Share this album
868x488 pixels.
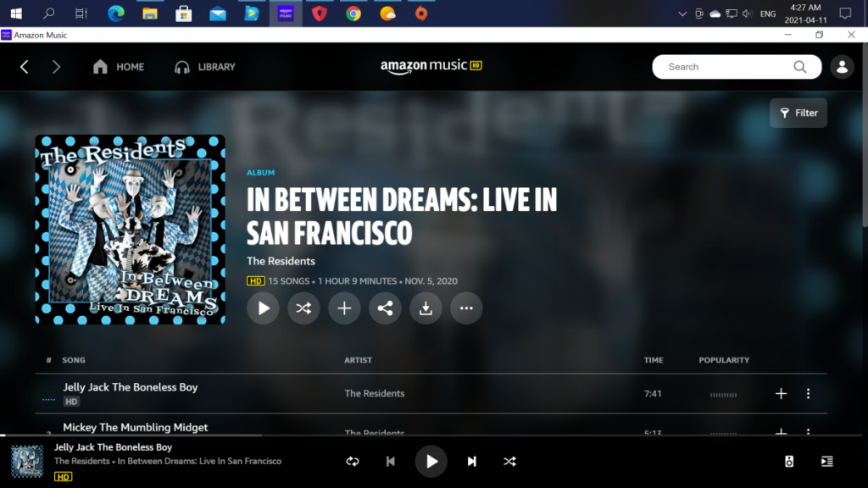[x=385, y=308]
